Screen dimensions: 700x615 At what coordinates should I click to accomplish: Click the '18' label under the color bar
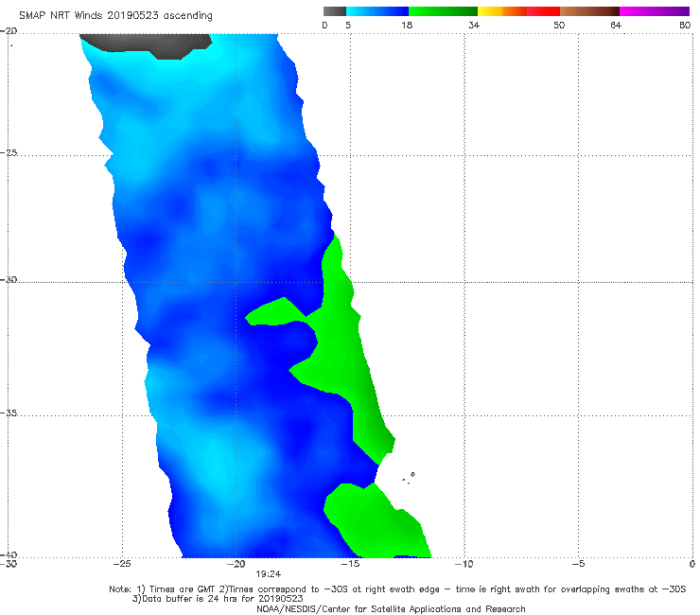(x=407, y=25)
